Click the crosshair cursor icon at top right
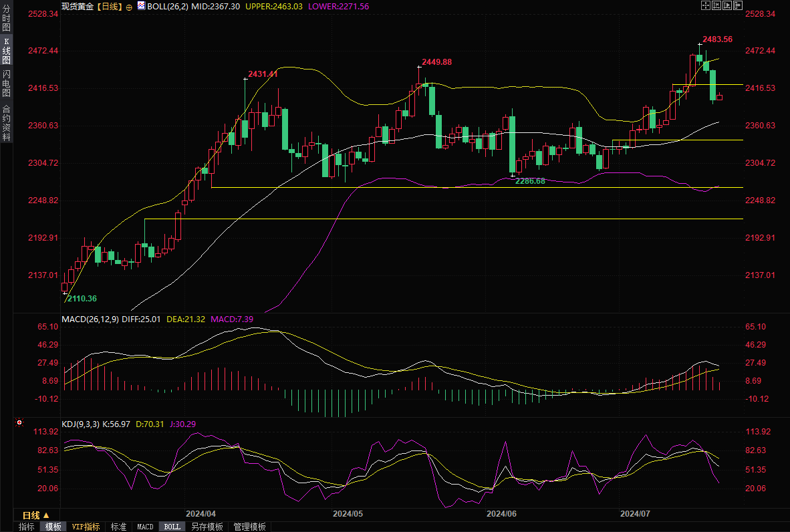Viewport: 790px width, 532px height. pos(705,5)
